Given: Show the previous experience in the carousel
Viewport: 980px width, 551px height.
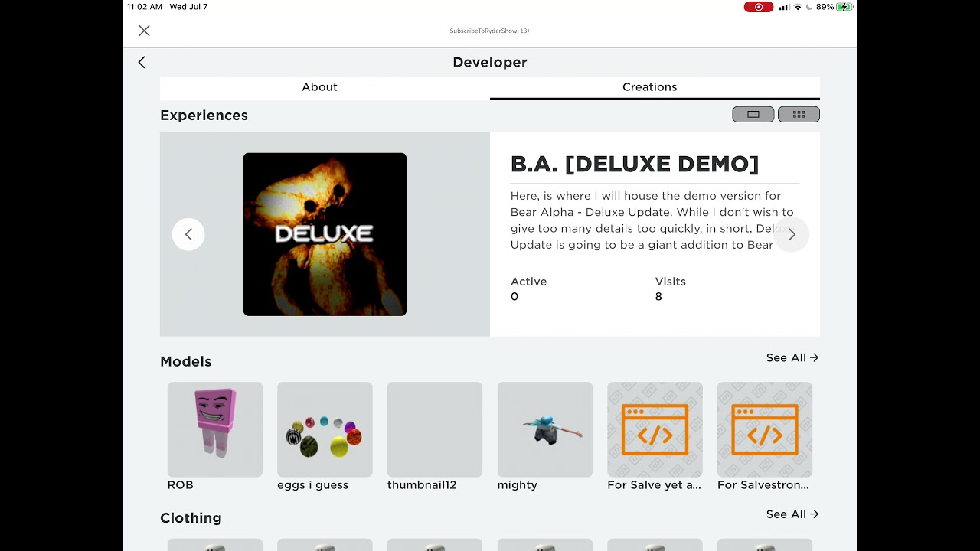Looking at the screenshot, I should (x=188, y=234).
